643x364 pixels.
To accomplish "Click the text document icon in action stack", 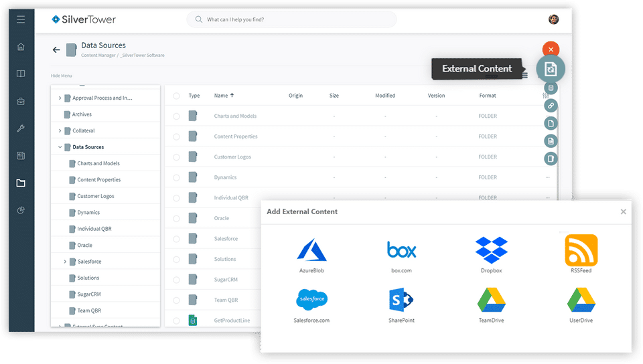I will [551, 141].
